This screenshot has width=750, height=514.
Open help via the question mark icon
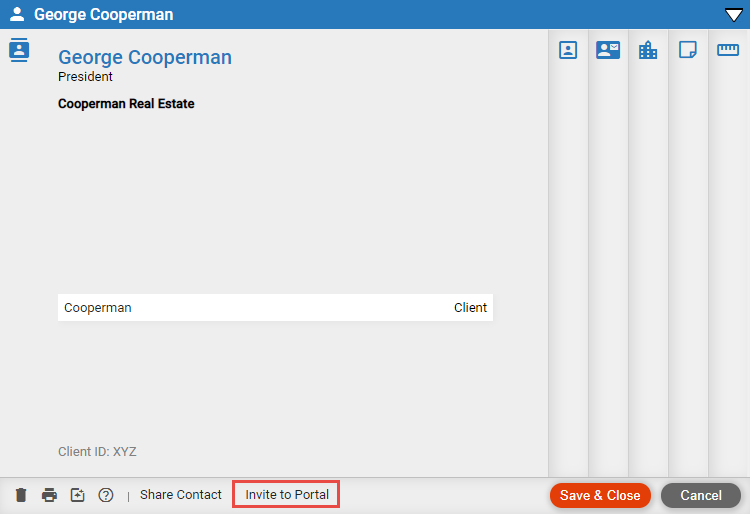(x=106, y=495)
